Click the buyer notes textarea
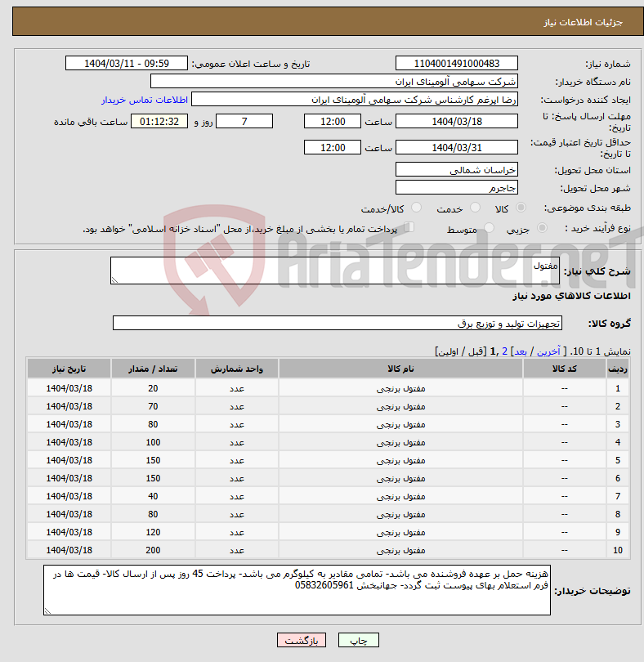Viewport: 644px width, 662px height. click(x=297, y=590)
